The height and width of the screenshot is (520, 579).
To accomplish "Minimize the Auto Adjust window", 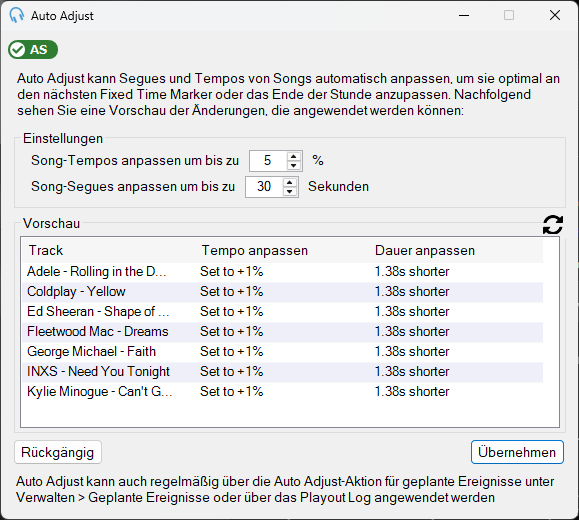I will coord(464,15).
